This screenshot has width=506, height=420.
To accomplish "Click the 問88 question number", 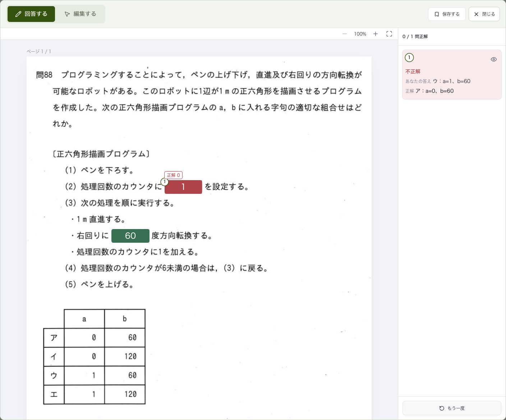I will click(44, 75).
